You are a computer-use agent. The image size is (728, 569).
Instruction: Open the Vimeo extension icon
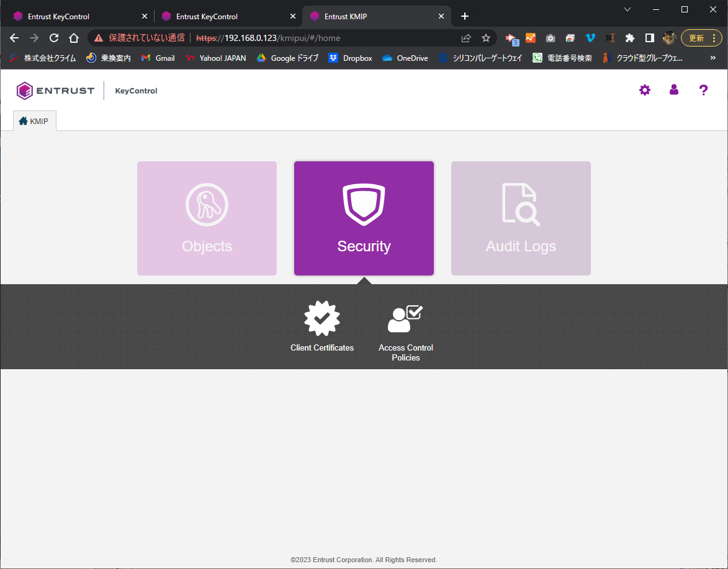click(x=590, y=38)
